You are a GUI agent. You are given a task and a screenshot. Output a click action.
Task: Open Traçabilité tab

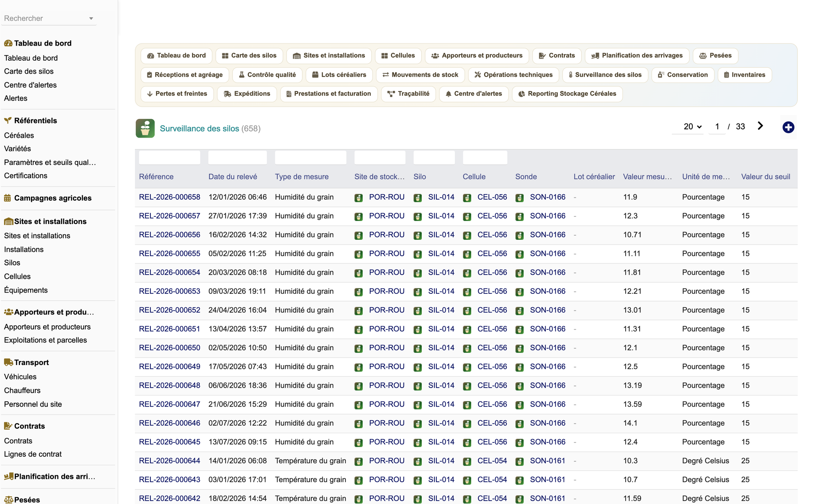click(x=408, y=94)
